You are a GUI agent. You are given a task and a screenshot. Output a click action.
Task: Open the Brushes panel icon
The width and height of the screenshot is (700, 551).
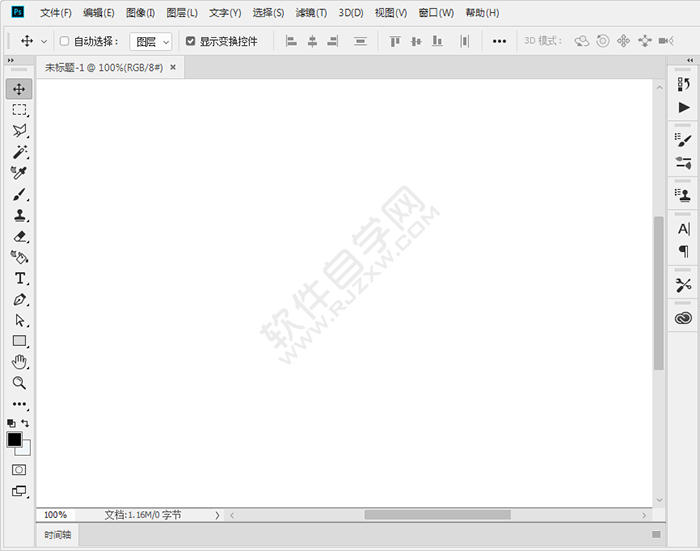pyautogui.click(x=683, y=140)
